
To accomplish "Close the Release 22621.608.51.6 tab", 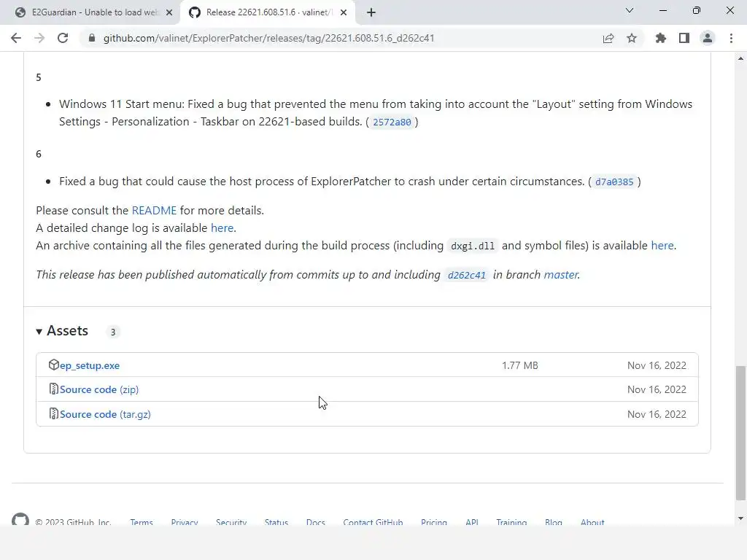I will coord(344,13).
